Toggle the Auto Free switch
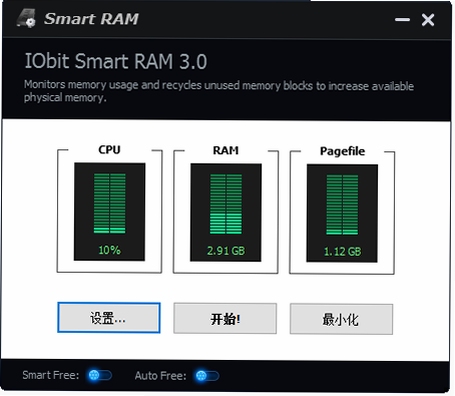 (x=207, y=376)
